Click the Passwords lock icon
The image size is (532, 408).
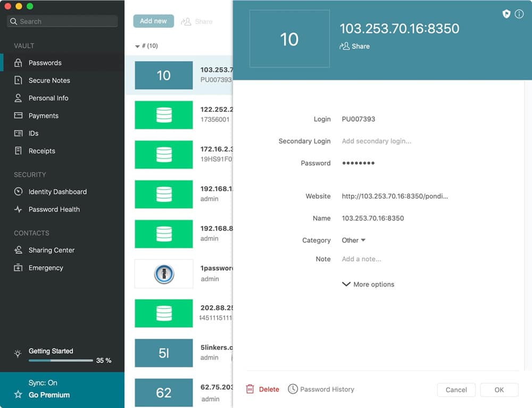(18, 63)
